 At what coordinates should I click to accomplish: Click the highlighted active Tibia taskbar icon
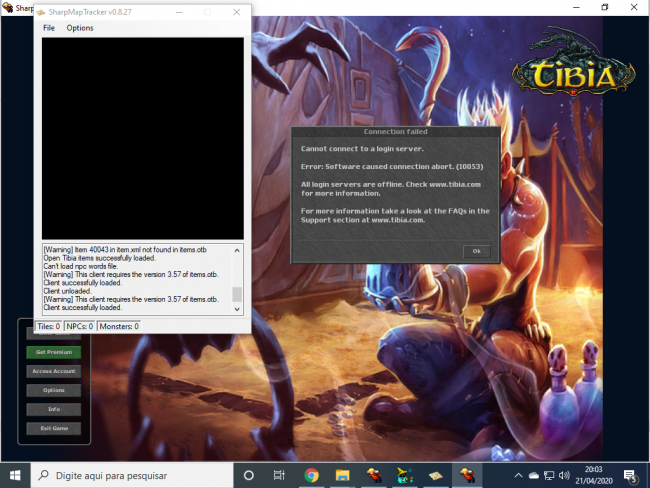[467, 475]
